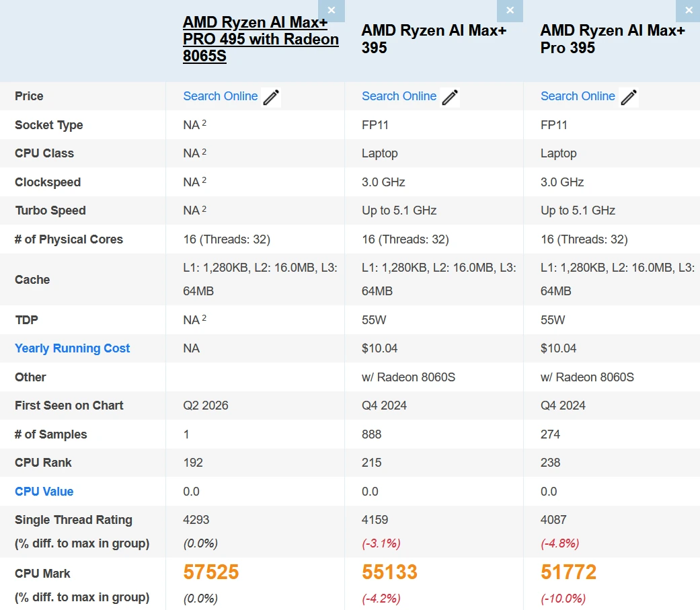This screenshot has height=610, width=700.
Task: Remove the Ryzen AI Max+ 395 column
Action: [x=510, y=10]
